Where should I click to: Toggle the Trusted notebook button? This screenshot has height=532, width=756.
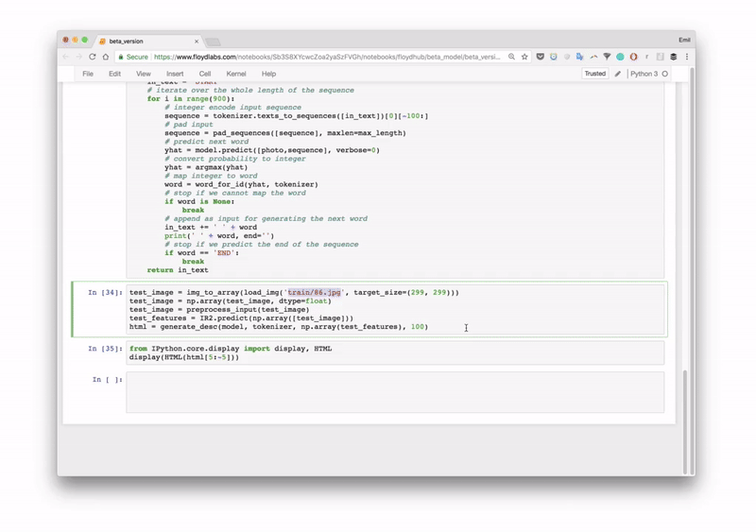point(594,74)
